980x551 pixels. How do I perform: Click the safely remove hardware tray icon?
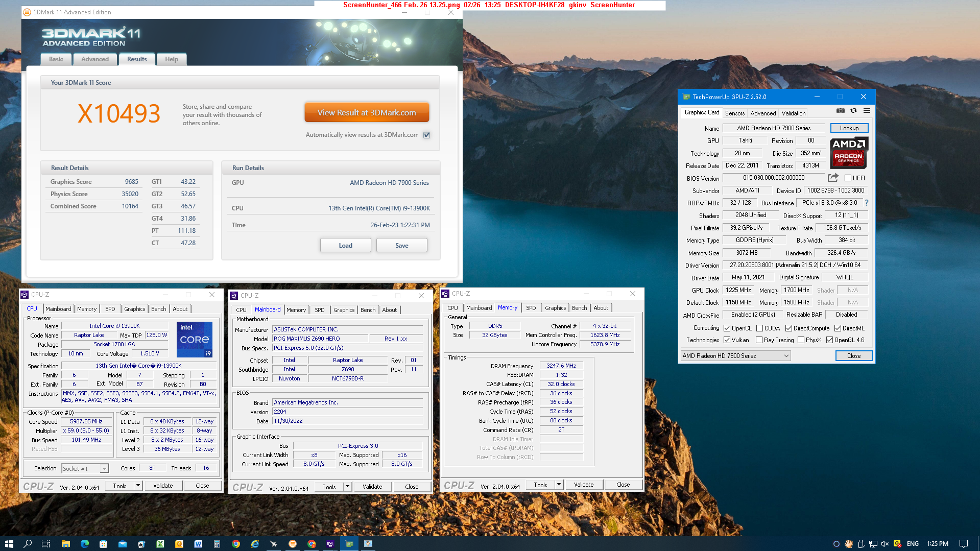pyautogui.click(x=861, y=543)
